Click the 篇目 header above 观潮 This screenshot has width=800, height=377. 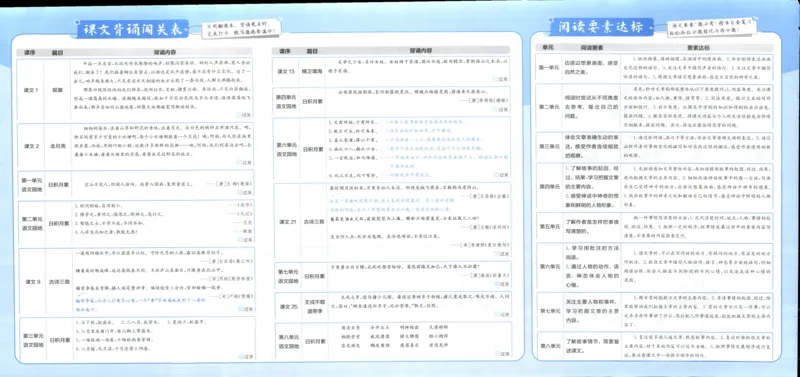57,52
